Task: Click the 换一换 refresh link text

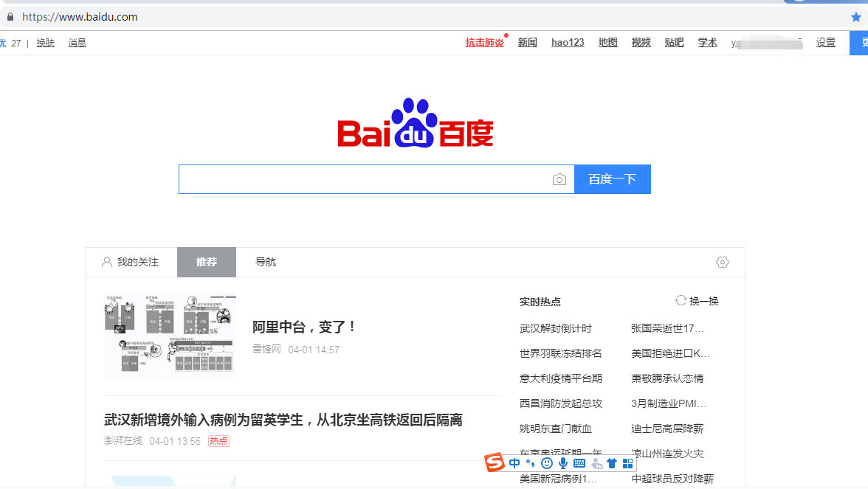Action: pyautogui.click(x=704, y=301)
